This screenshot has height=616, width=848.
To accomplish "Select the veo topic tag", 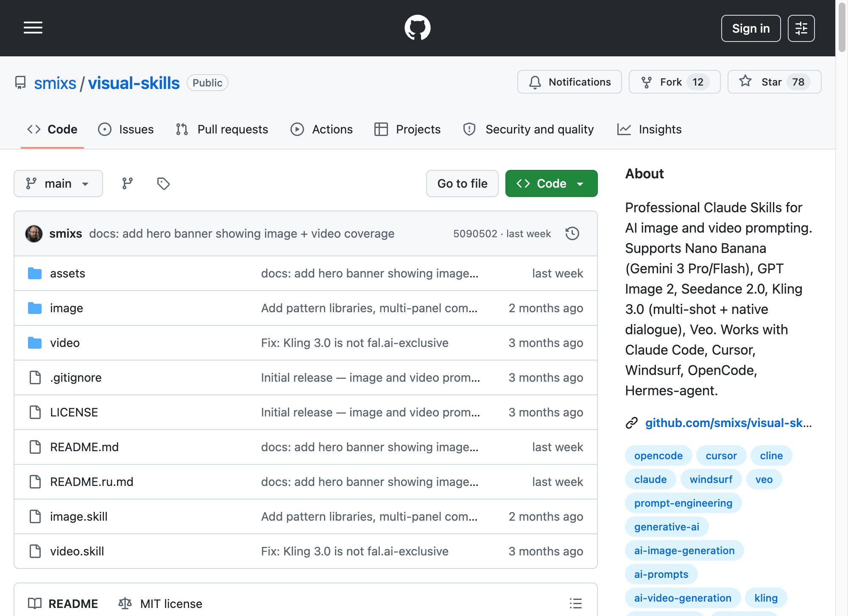I will coord(764,479).
